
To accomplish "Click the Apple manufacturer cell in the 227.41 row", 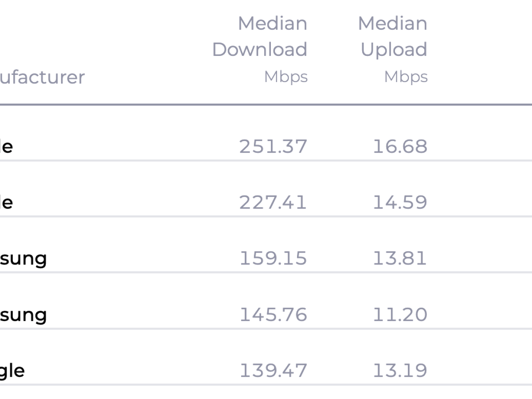I will 6,202.
